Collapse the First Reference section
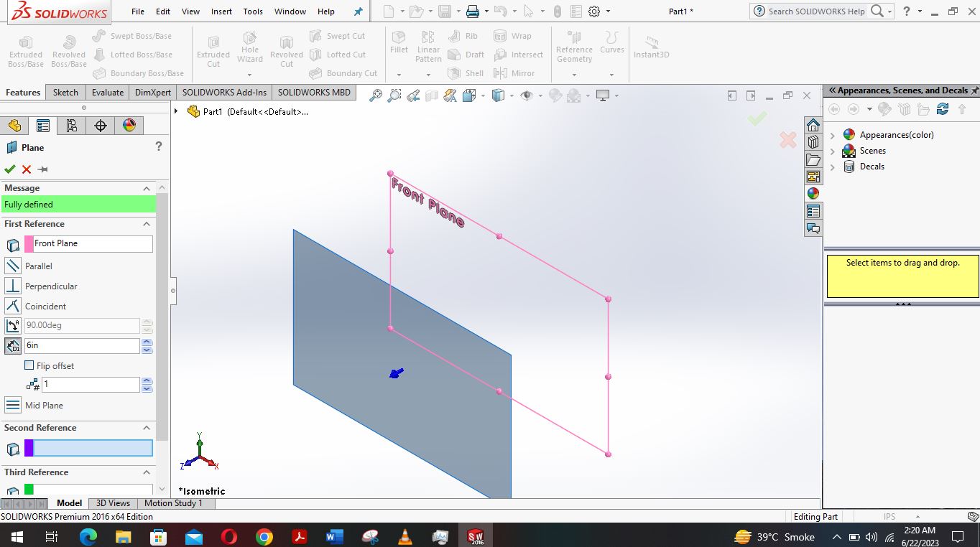980x547 pixels. tap(147, 224)
